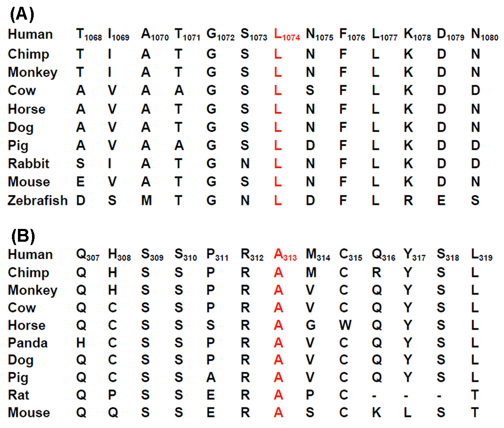Click the E in panel A Mouse row

[81, 182]
